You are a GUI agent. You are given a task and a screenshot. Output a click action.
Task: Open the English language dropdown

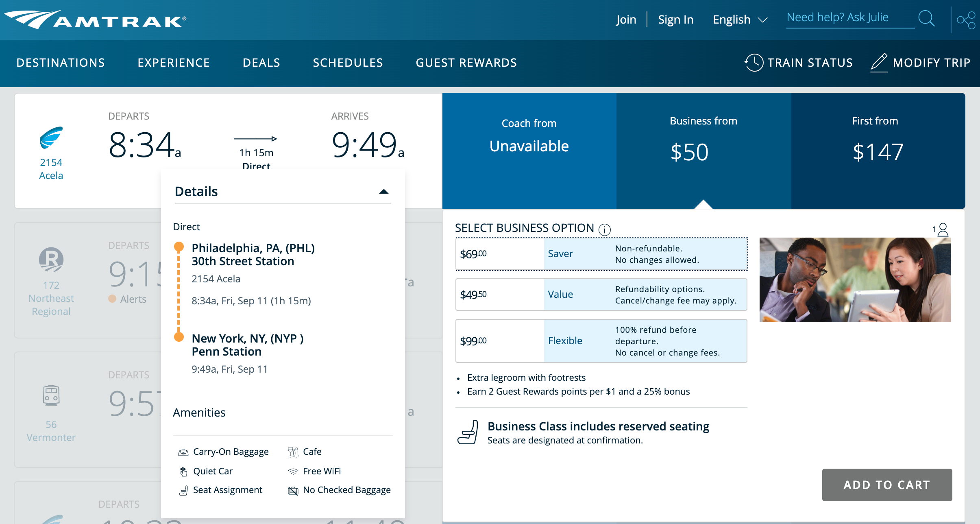(740, 20)
